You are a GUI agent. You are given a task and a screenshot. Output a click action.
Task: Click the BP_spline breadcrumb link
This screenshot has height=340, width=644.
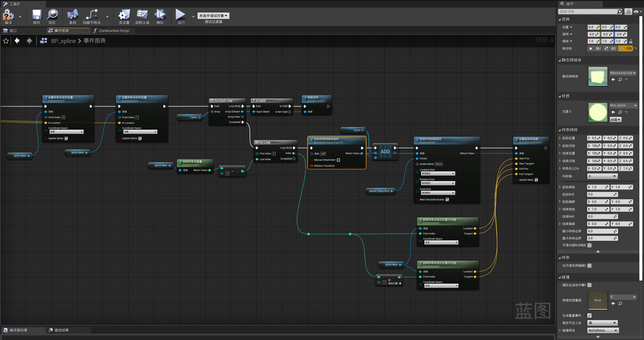[63, 41]
